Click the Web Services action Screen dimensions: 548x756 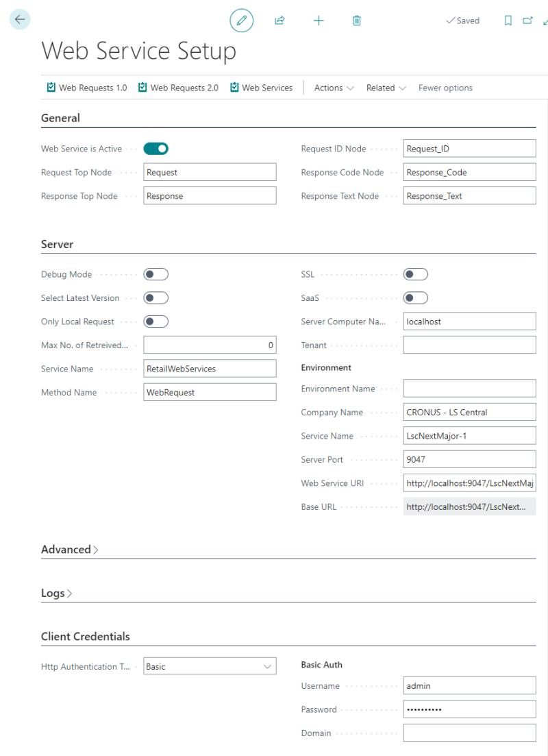[x=266, y=87]
